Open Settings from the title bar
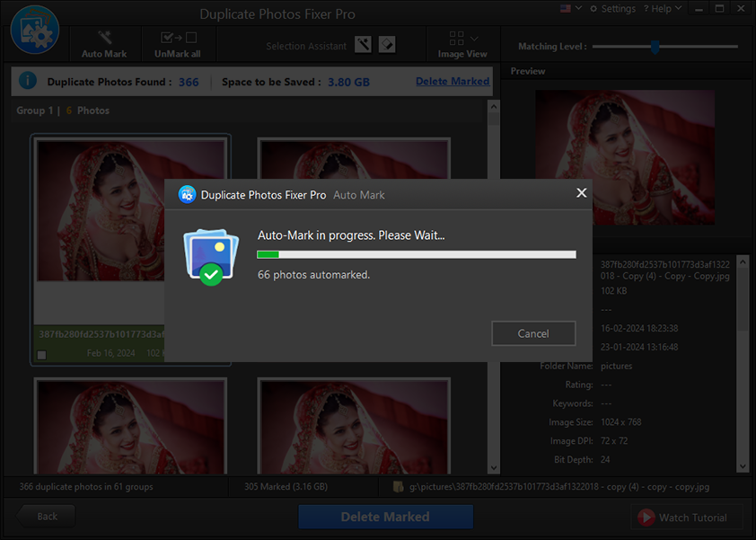 (x=613, y=9)
